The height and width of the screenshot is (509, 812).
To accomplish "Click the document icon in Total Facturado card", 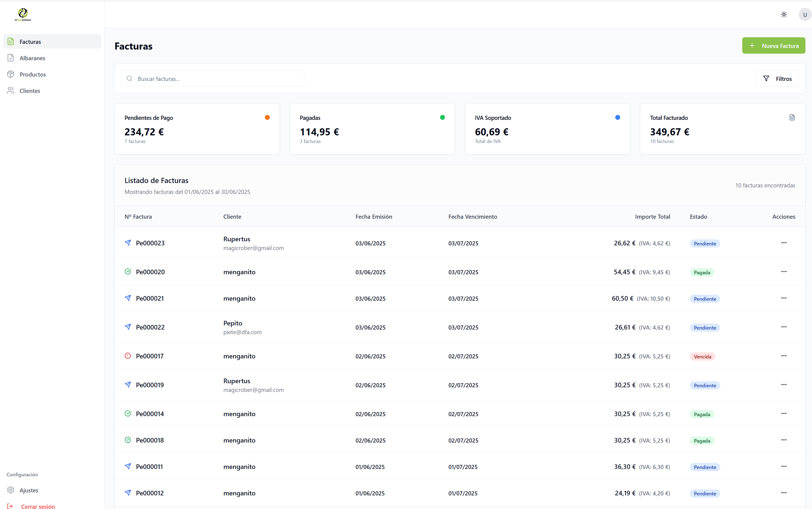I will coord(792,117).
